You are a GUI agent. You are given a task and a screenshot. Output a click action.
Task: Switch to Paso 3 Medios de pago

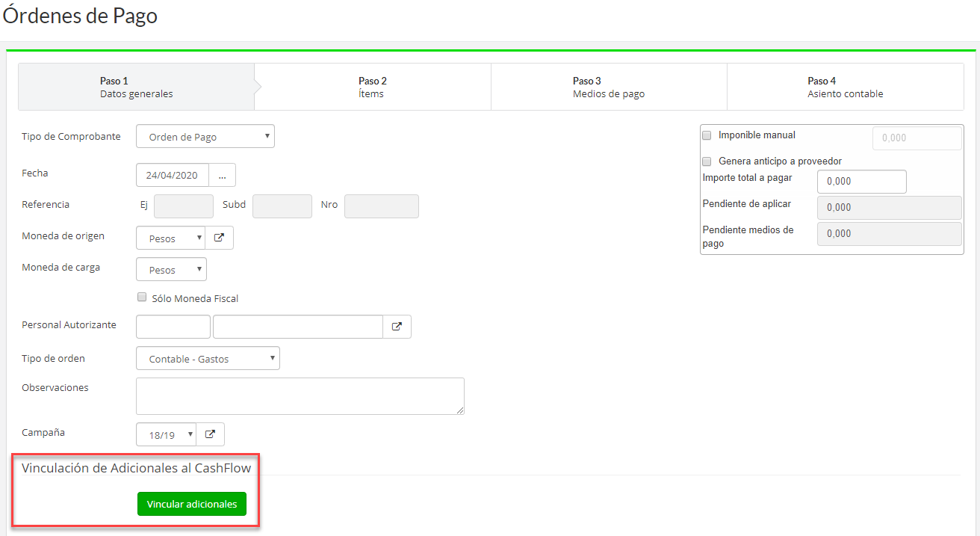tap(609, 87)
